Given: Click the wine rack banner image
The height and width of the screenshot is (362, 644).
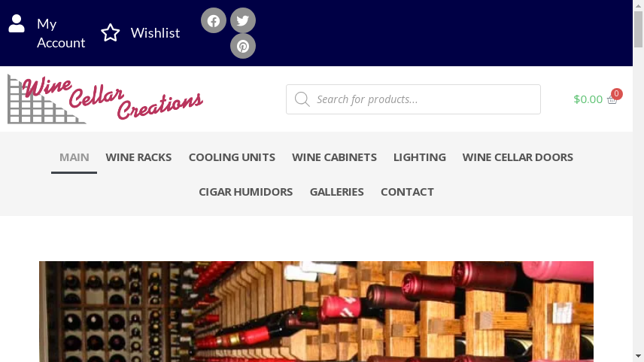Looking at the screenshot, I should (316, 312).
